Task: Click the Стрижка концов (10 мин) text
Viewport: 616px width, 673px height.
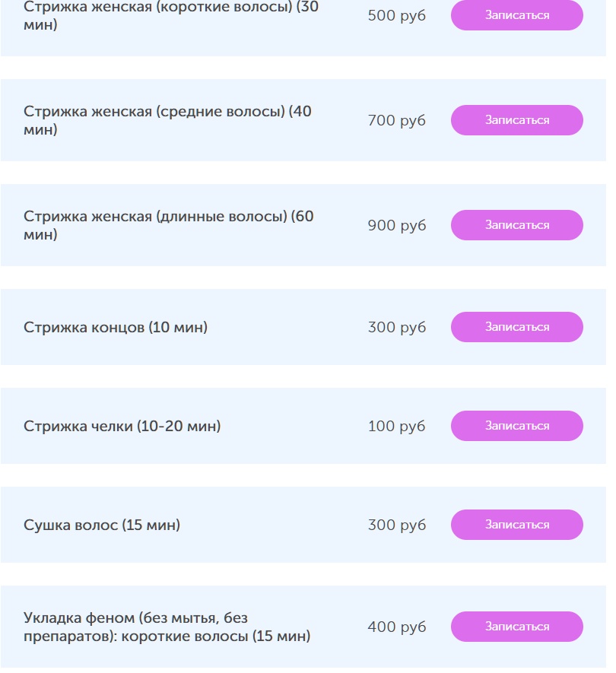Action: (x=116, y=327)
